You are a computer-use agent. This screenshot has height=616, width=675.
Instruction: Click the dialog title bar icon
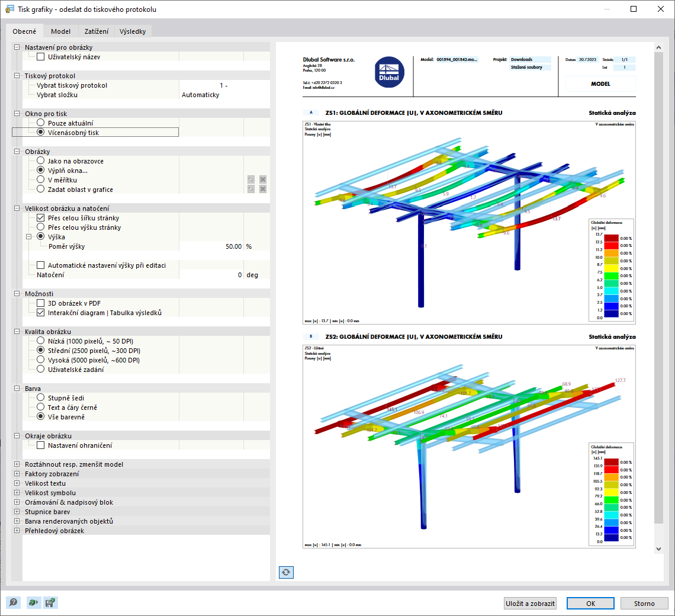tap(9, 9)
